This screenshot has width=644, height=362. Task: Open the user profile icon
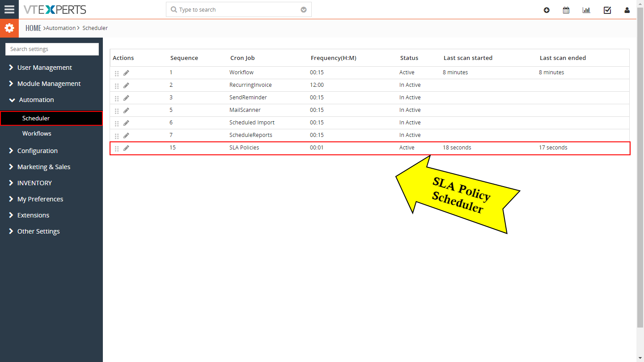627,10
